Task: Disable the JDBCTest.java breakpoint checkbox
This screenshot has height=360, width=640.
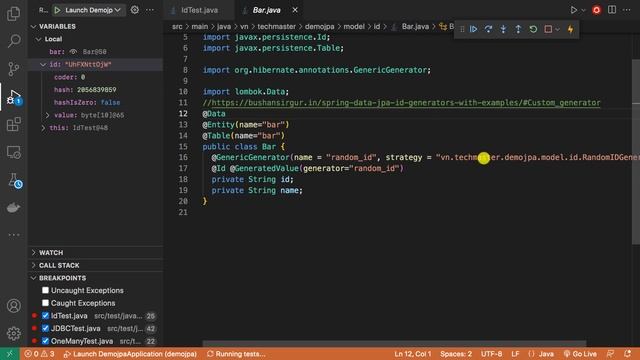Action: [45, 328]
